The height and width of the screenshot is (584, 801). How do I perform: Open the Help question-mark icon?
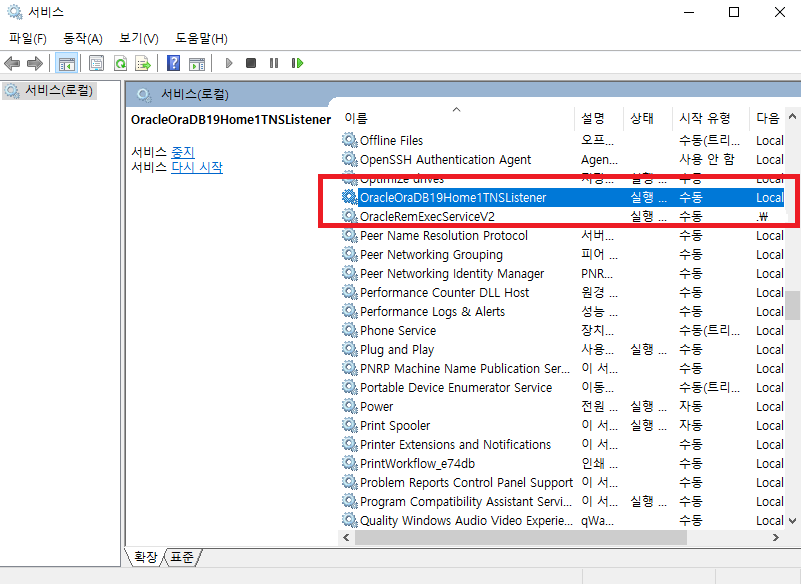point(174,63)
